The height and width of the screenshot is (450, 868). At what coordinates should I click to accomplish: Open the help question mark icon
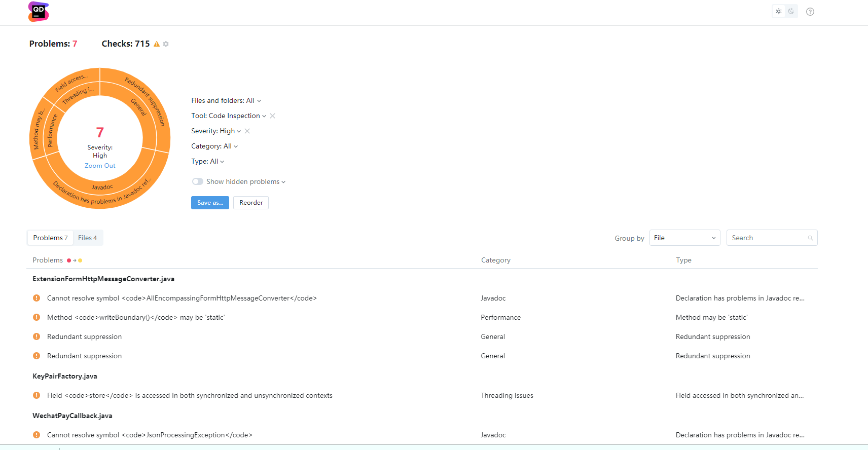[810, 12]
